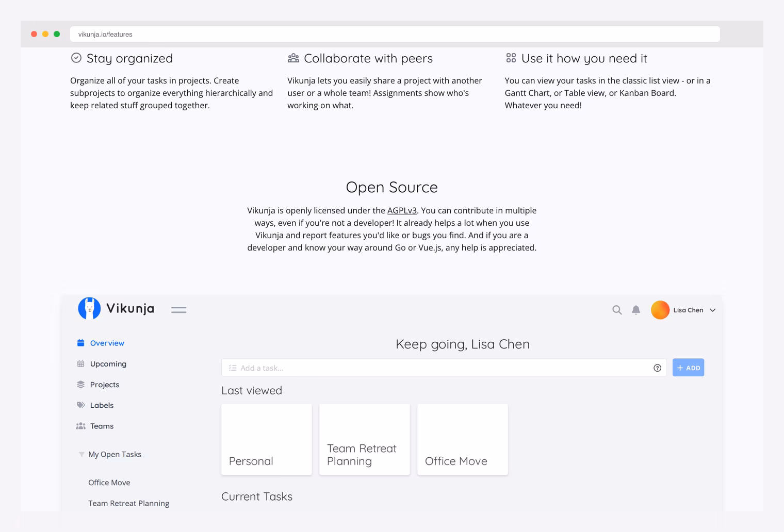This screenshot has height=532, width=784.
Task: Open the Personal project card
Action: pos(267,439)
